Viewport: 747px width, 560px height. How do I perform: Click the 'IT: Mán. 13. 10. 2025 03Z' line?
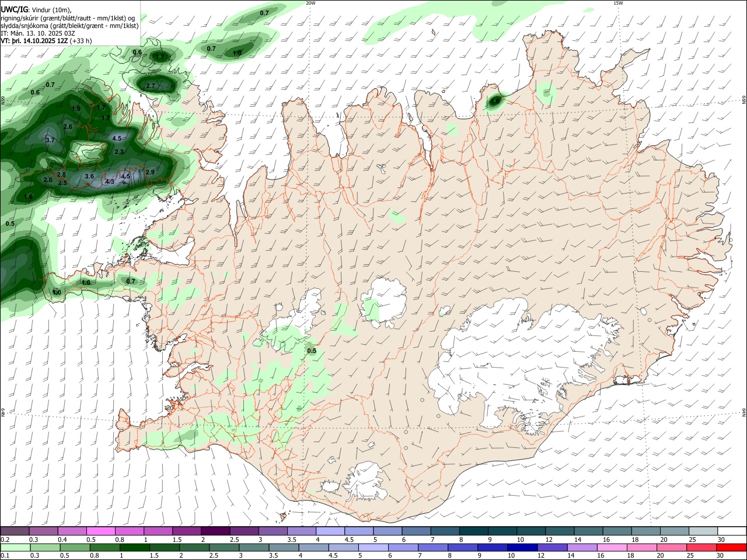37,33
